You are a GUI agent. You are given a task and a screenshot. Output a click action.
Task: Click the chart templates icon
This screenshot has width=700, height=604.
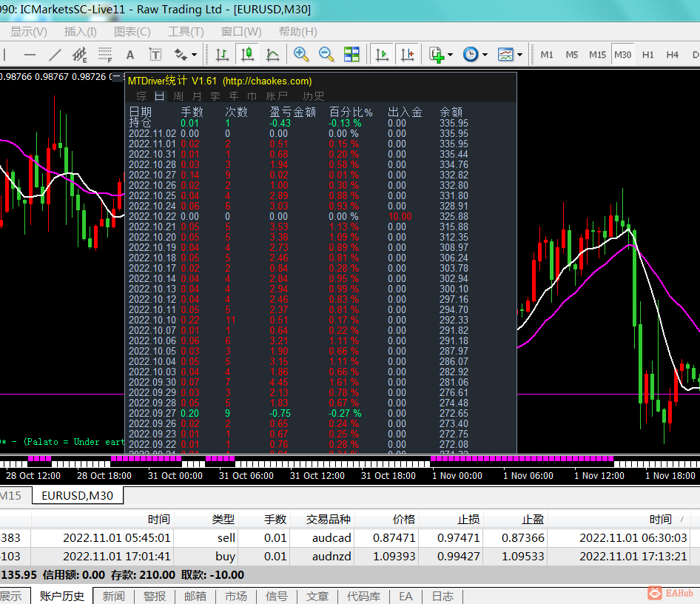[506, 55]
